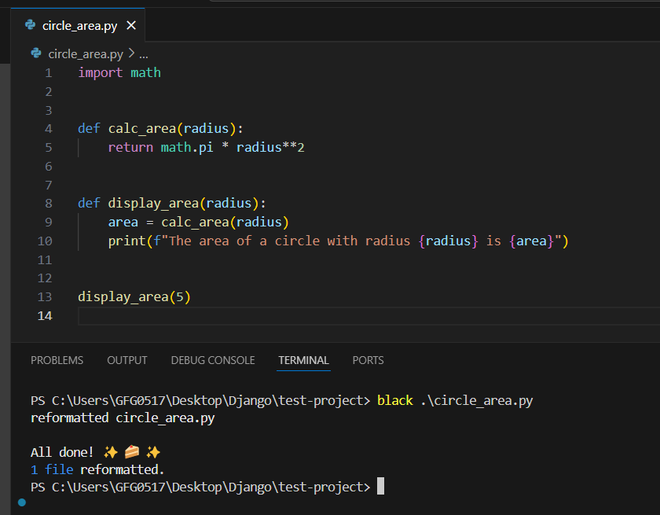The image size is (660, 515).
Task: Click the 'print' call on line 10
Action: 127,241
